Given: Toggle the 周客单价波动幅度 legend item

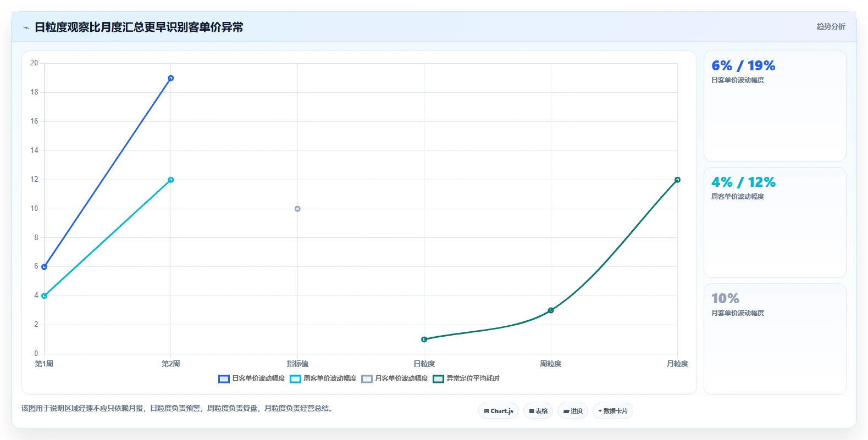Looking at the screenshot, I should pos(323,378).
